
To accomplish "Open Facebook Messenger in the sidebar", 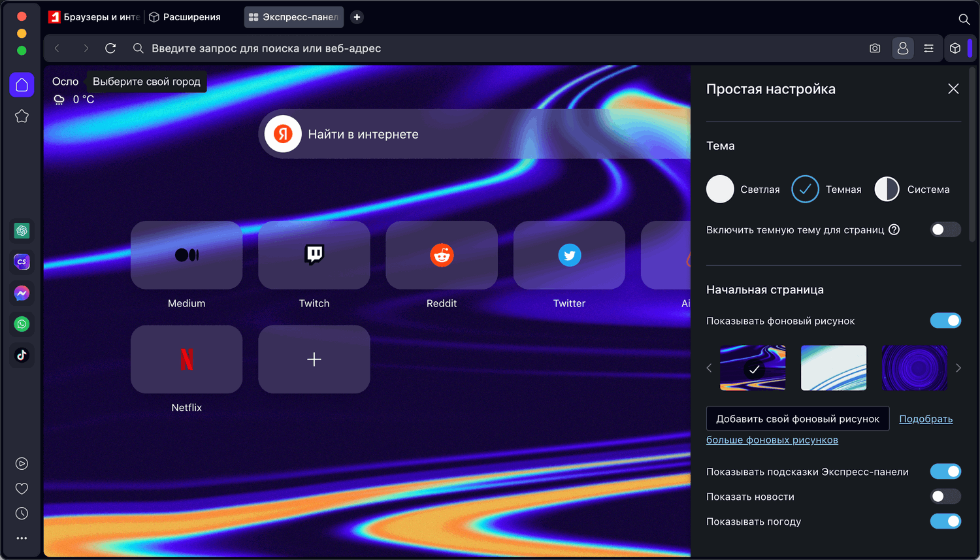I will pyautogui.click(x=22, y=293).
